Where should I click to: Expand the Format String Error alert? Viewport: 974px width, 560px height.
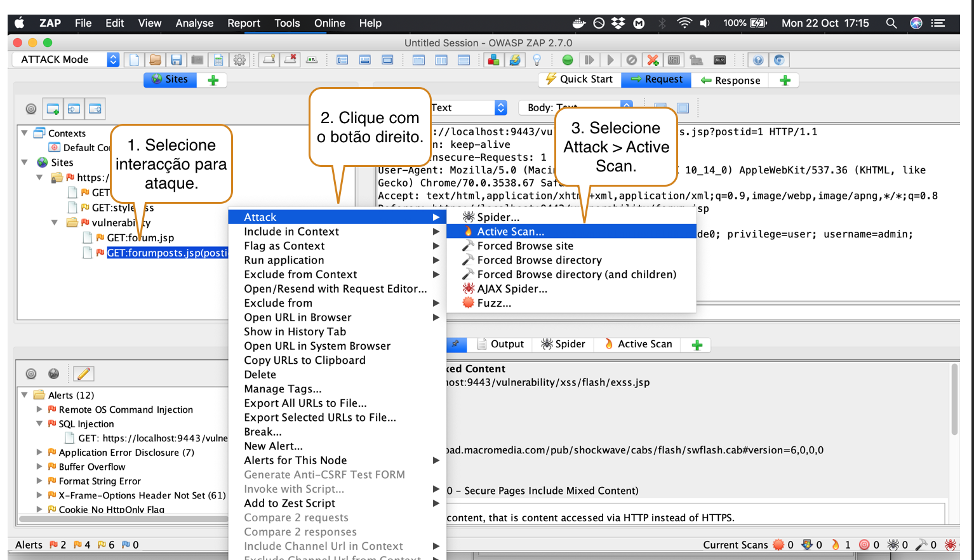click(39, 481)
